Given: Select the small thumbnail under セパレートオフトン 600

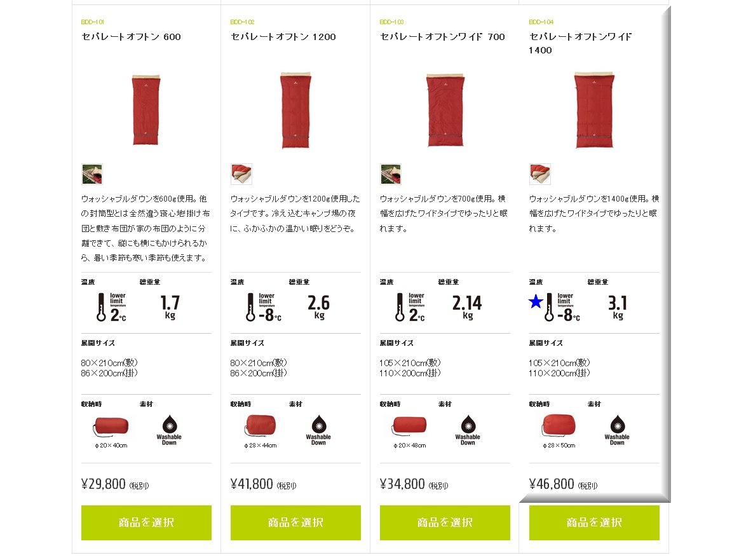Looking at the screenshot, I should click(x=92, y=174).
